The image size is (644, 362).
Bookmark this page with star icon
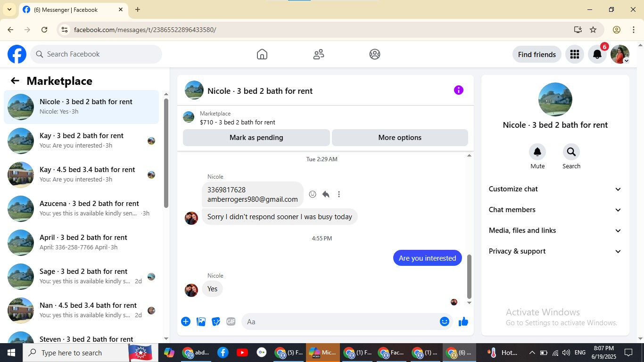coord(593,30)
